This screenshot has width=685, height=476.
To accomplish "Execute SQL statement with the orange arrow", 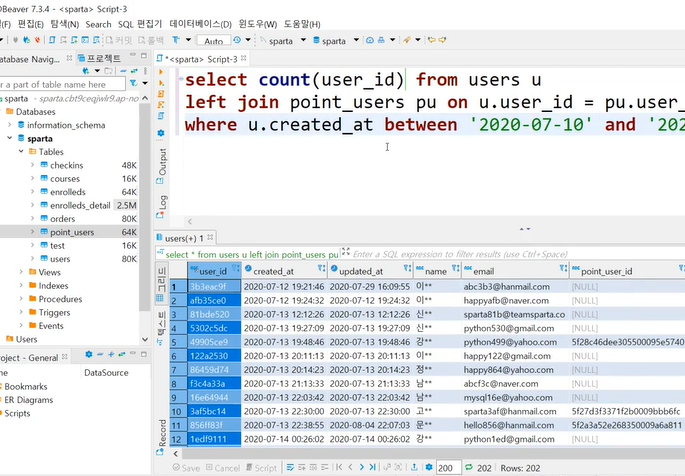I will click(161, 72).
